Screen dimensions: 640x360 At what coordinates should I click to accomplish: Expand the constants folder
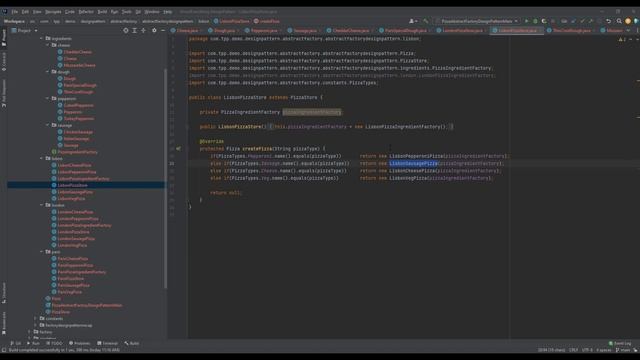click(x=36, y=318)
